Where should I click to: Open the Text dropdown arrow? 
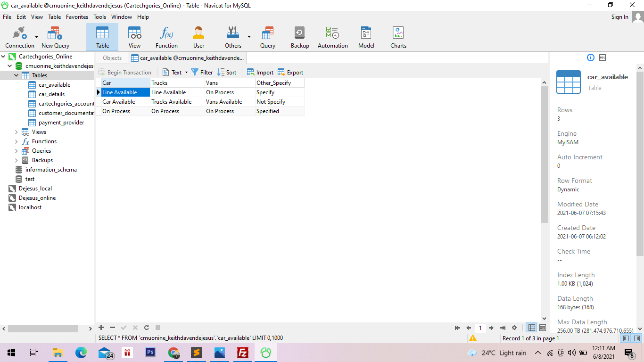coord(186,73)
